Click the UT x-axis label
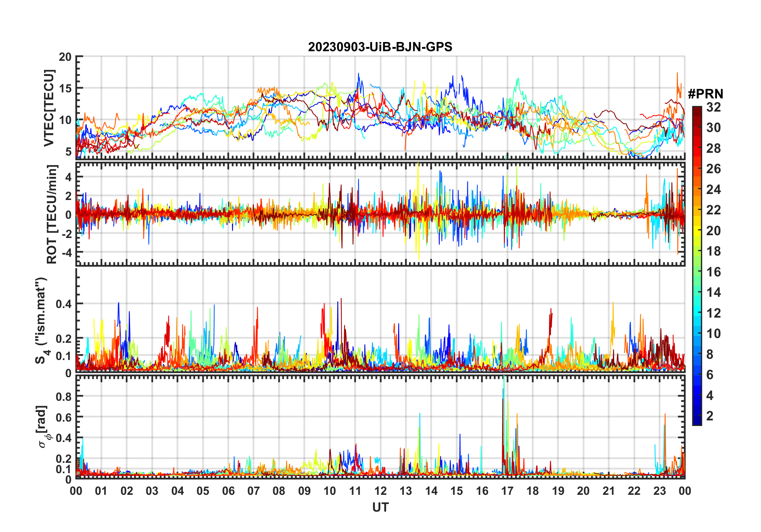The image size is (761, 532). [x=380, y=508]
